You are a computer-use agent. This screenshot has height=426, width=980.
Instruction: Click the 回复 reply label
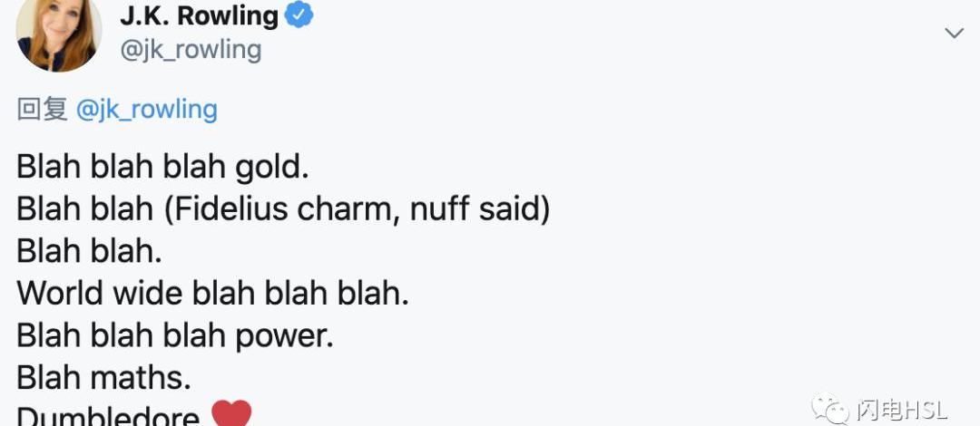(43, 110)
